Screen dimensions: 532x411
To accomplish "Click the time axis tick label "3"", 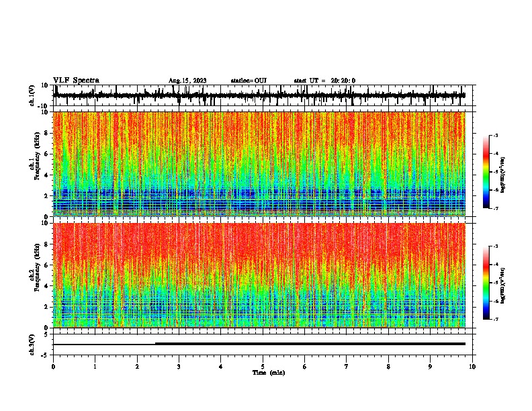I will 179,367.
